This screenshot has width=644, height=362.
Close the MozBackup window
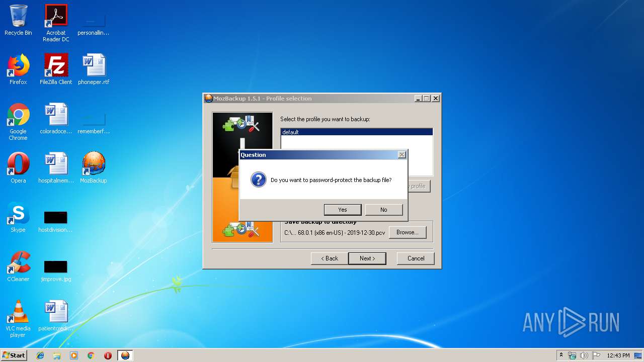click(436, 99)
